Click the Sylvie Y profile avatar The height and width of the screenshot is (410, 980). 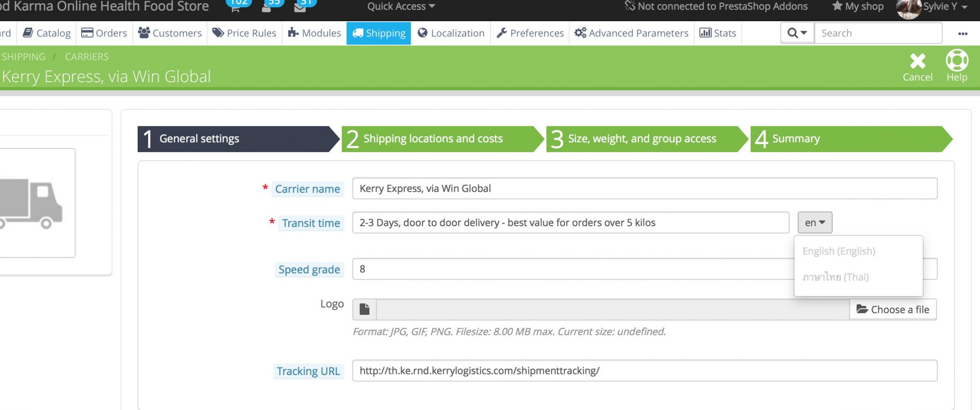click(x=909, y=9)
